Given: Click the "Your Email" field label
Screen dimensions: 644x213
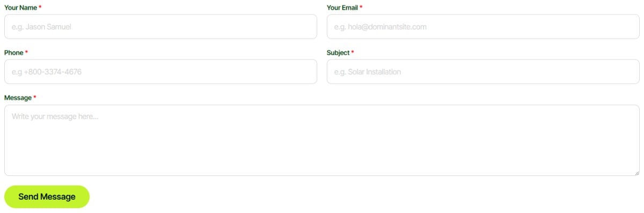Looking at the screenshot, I should 342,8.
